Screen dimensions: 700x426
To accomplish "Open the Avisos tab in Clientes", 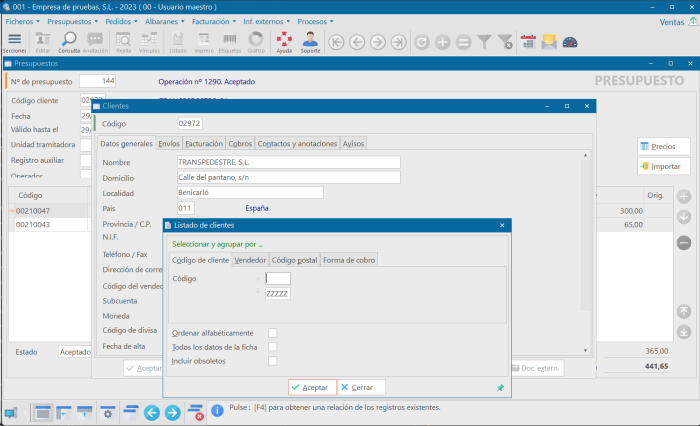I will point(353,144).
